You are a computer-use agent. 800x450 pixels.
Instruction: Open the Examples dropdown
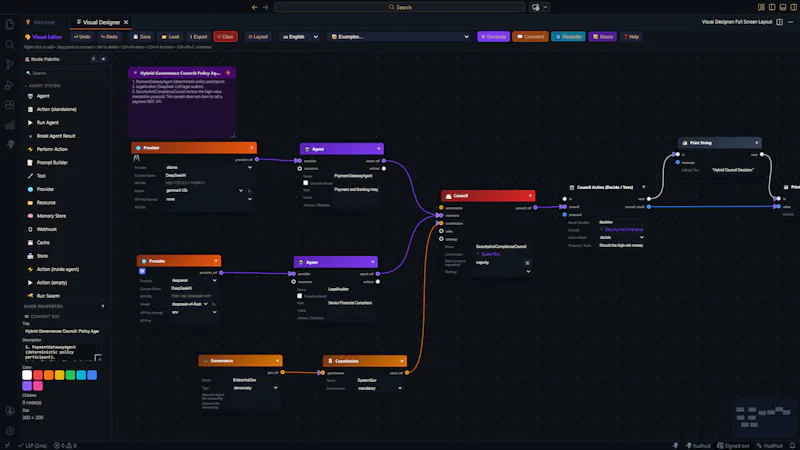pos(399,37)
